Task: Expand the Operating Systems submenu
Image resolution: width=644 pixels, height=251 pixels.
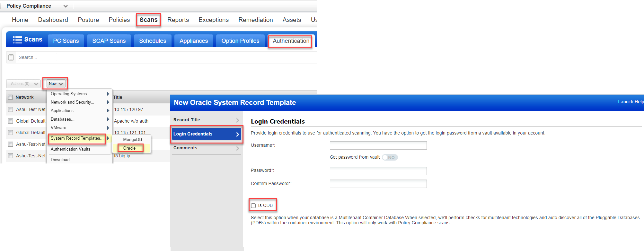Action: (80, 94)
